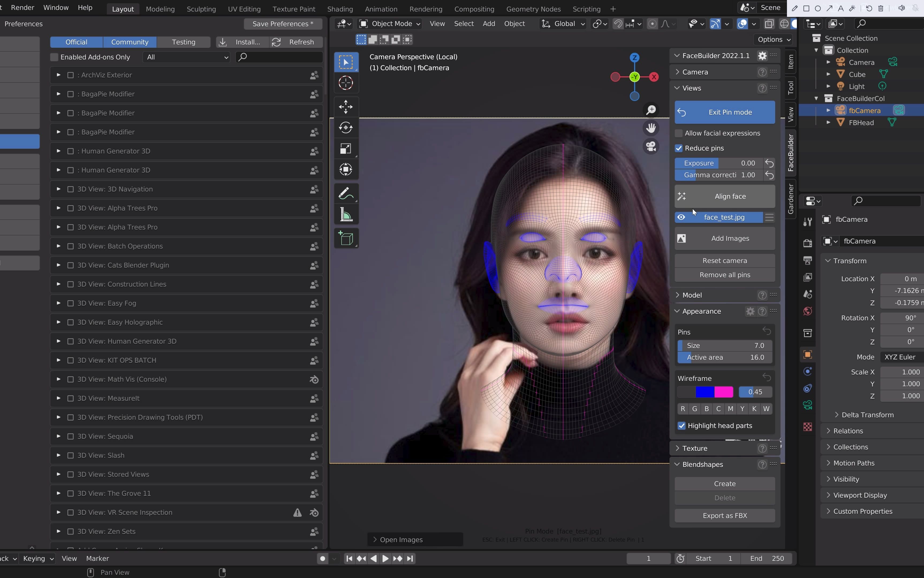Open FaceBuilder panel settings gear icon
The image size is (924, 578).
(x=762, y=55)
